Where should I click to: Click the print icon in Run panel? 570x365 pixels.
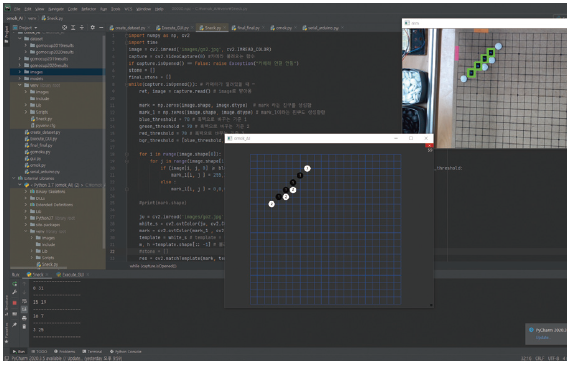(24, 318)
